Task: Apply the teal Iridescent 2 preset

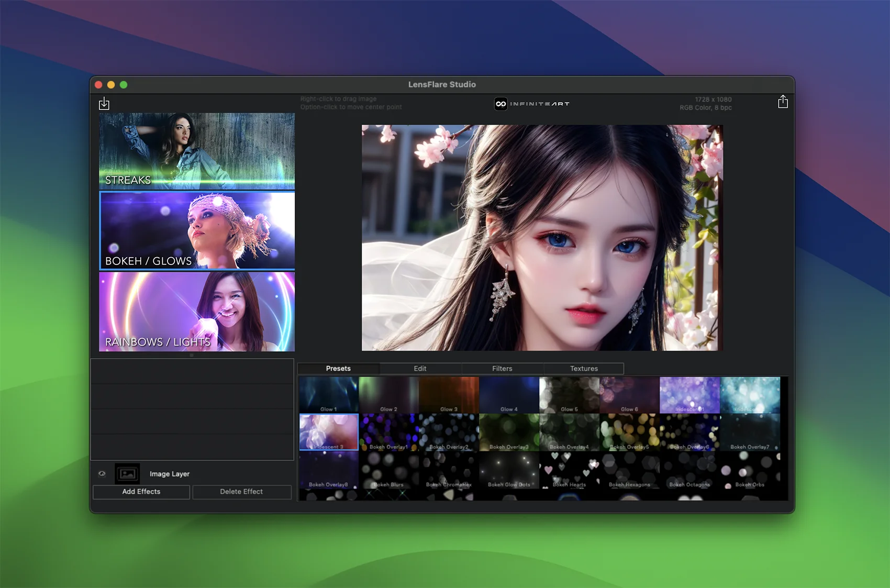Action: [750, 395]
